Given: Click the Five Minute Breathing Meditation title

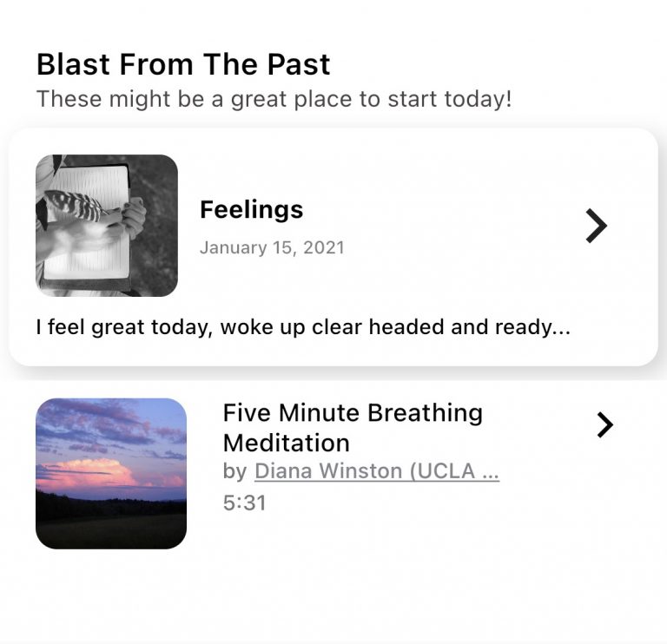Looking at the screenshot, I should point(353,428).
